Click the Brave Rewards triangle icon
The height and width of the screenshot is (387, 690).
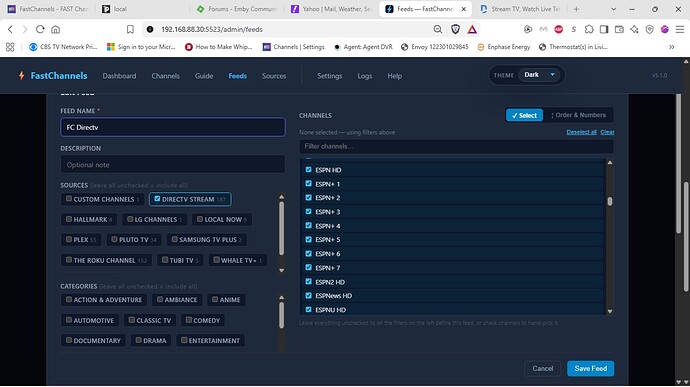click(x=472, y=29)
